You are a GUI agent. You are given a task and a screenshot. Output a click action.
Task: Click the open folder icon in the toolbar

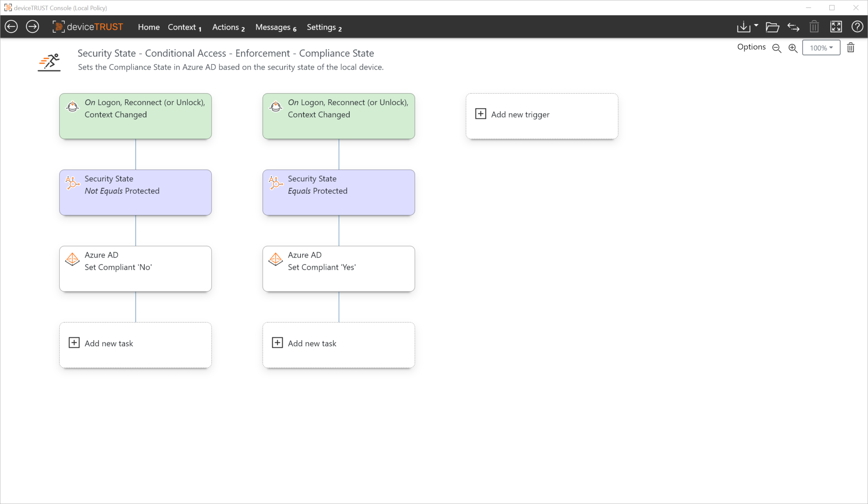pos(772,26)
